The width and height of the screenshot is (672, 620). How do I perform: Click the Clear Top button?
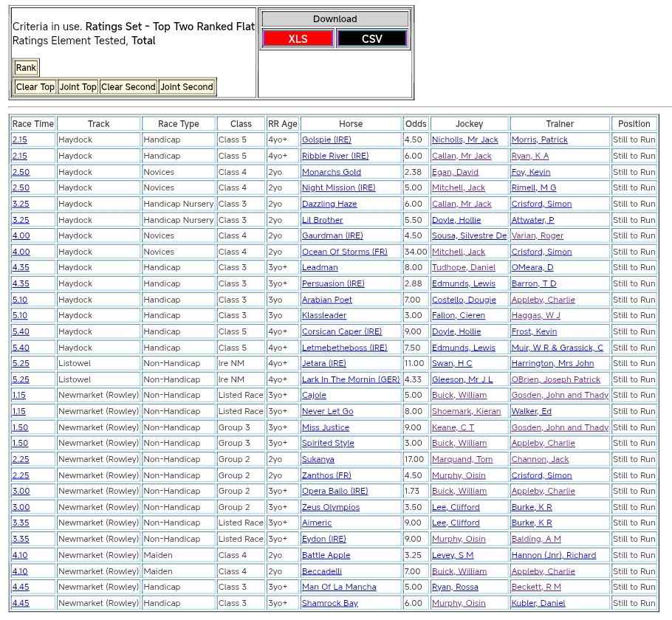pyautogui.click(x=35, y=87)
